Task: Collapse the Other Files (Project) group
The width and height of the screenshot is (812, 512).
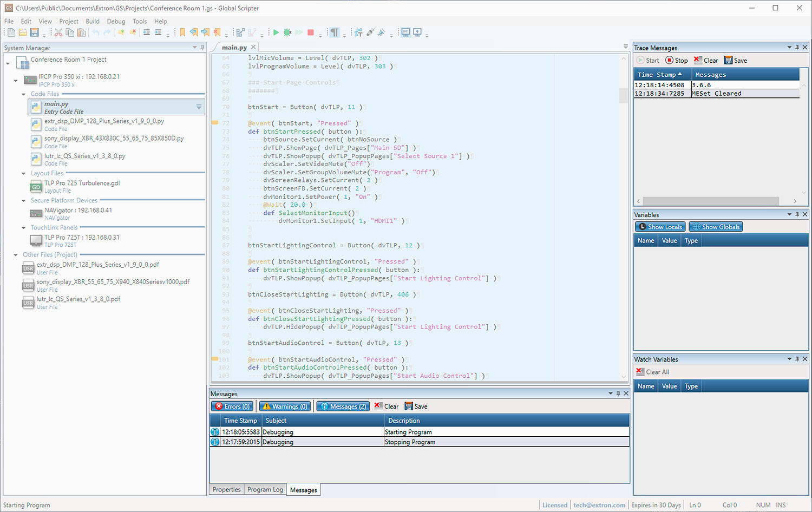Action: tap(16, 255)
